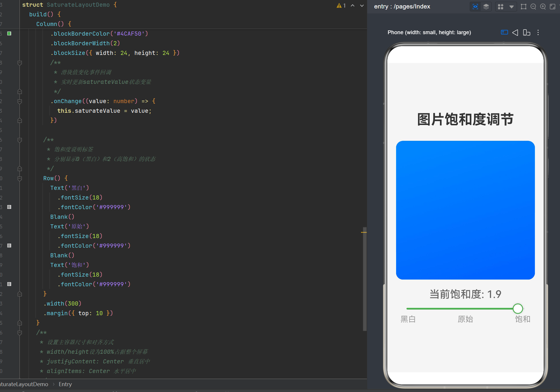Fold the comment block above Row()
The height and width of the screenshot is (392, 560).
(20, 140)
